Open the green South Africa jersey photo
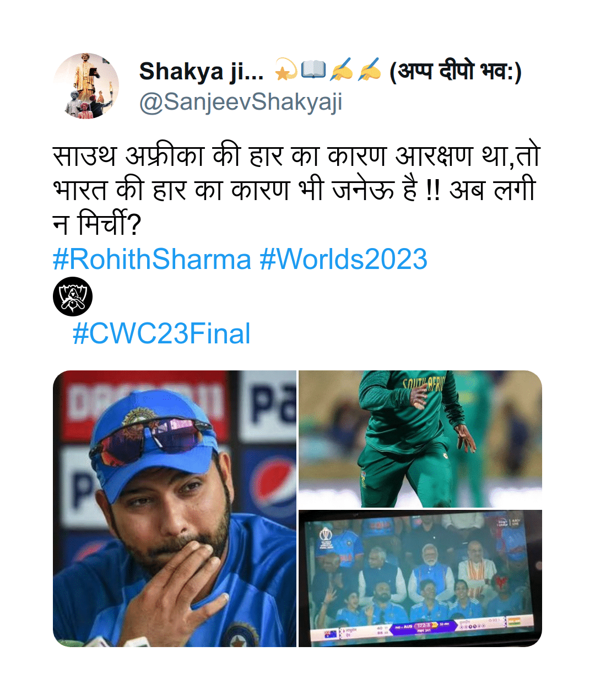This screenshot has width=595, height=700. 420,439
